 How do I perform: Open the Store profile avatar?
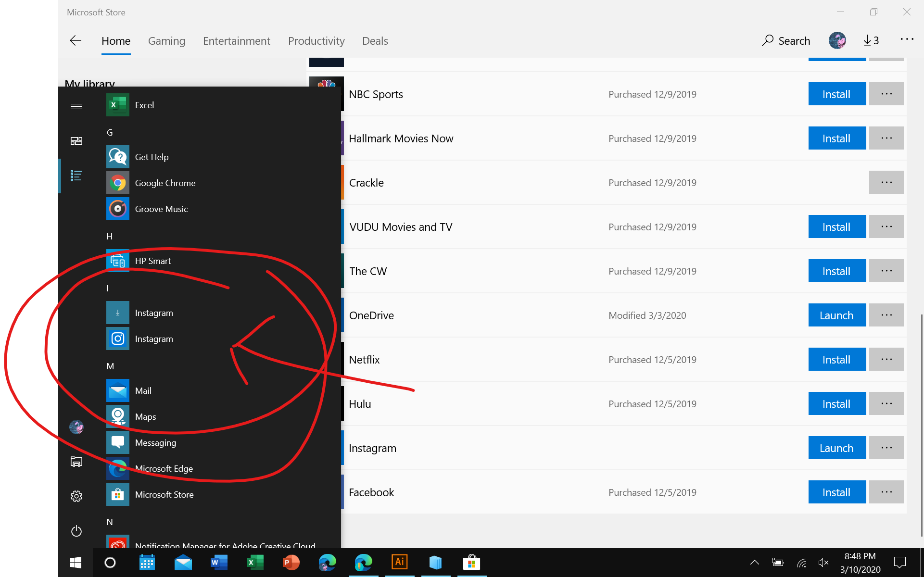click(837, 40)
